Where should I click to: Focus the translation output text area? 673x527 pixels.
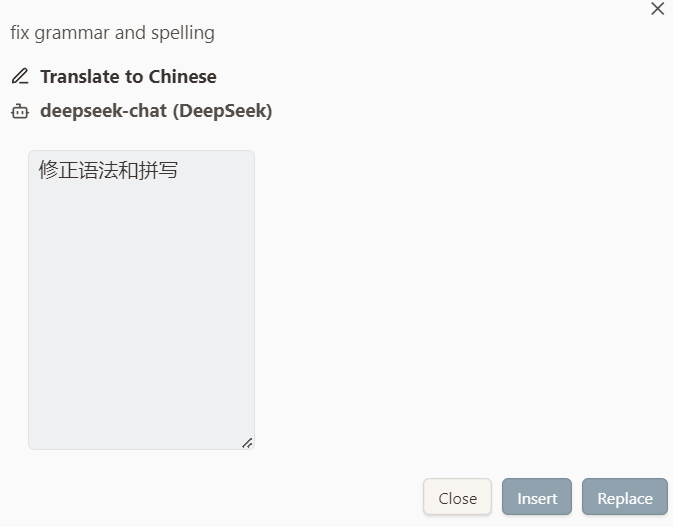click(141, 300)
